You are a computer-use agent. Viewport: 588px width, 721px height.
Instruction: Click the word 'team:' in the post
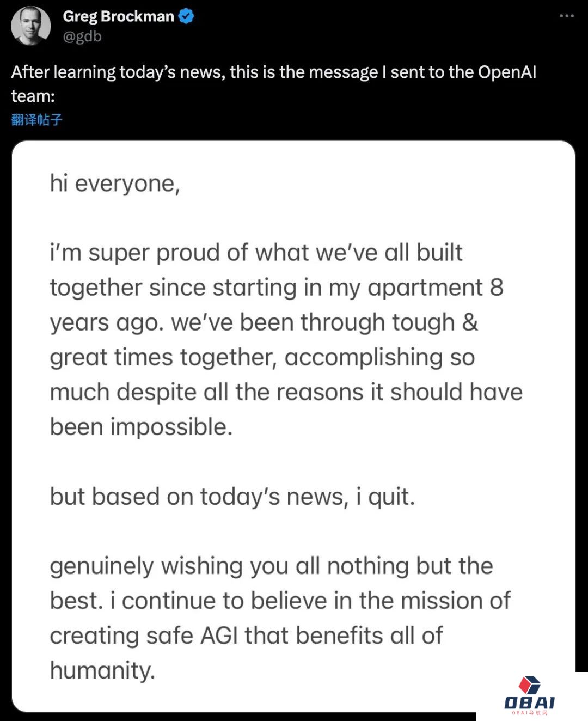click(x=33, y=96)
